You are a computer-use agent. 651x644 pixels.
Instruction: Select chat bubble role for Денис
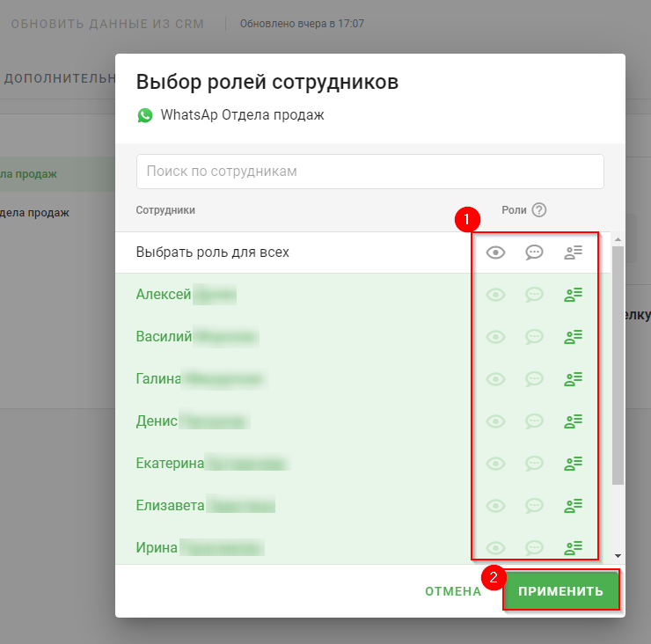534,421
